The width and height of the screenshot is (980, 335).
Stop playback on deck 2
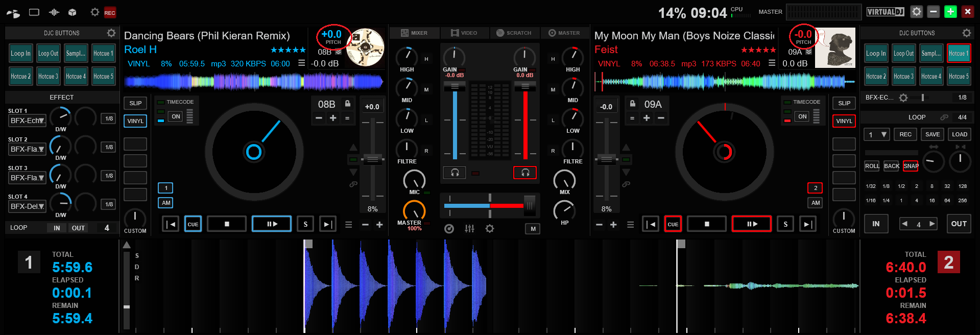click(x=707, y=224)
